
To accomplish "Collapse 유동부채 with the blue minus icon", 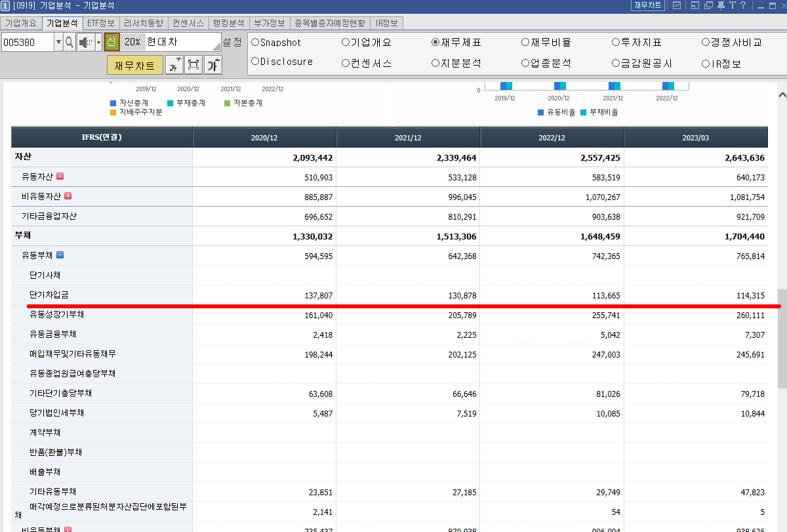I will point(60,255).
